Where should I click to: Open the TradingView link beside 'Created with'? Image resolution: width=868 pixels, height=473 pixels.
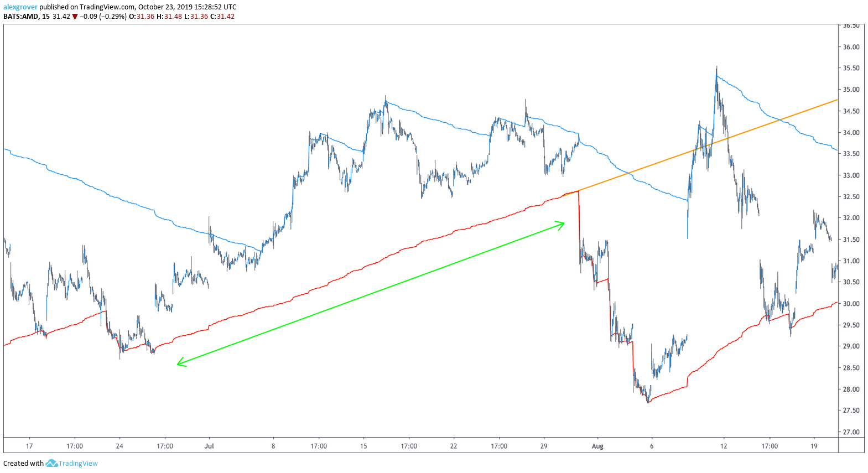[78, 464]
